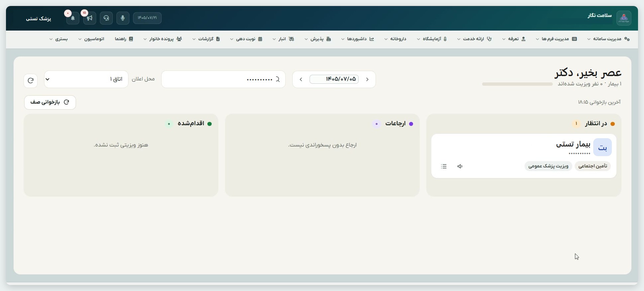Click the سلامت نگار logo icon
The width and height of the screenshot is (644, 291).
click(x=624, y=18)
